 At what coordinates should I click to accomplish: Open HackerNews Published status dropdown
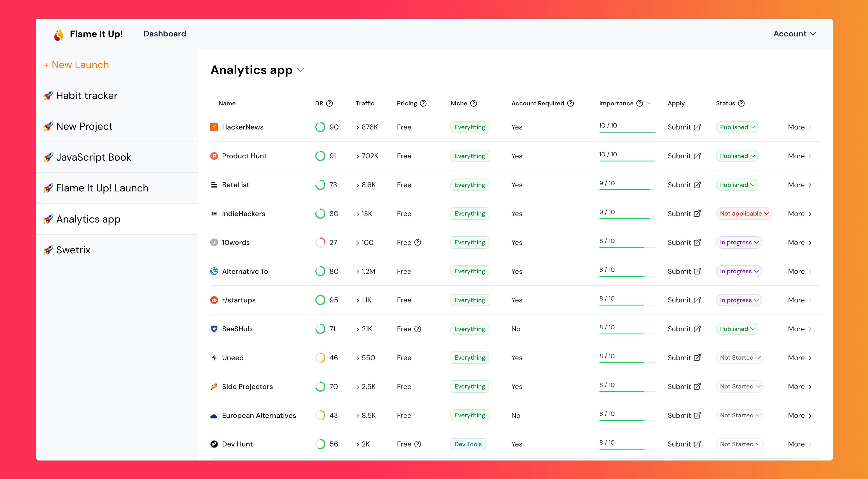click(737, 127)
